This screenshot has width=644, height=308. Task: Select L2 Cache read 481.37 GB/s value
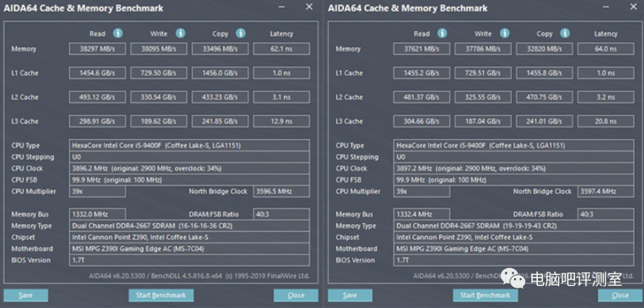pos(422,97)
